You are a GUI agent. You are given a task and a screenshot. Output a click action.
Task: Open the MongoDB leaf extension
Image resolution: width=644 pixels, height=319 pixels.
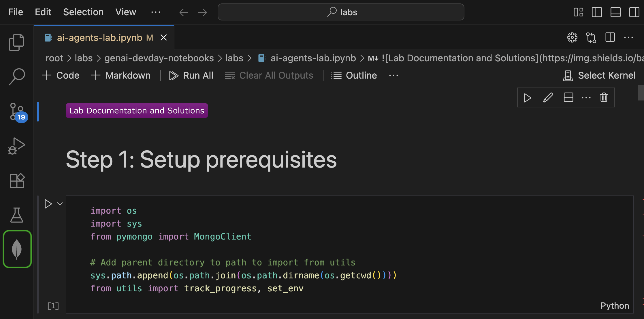(x=17, y=249)
